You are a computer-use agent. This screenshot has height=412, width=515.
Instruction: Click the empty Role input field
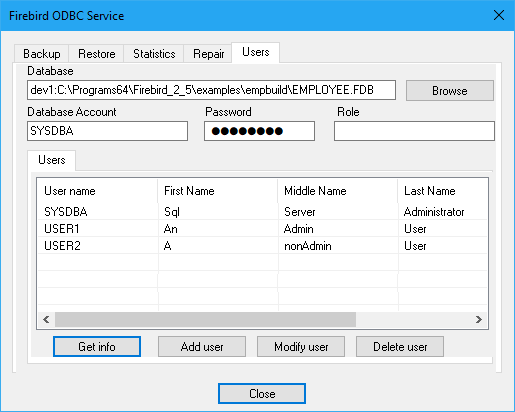(x=414, y=131)
